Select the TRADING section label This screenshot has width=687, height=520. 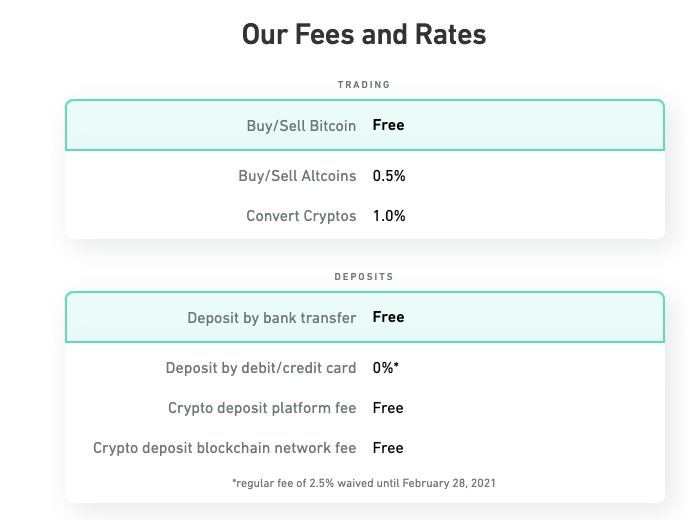[364, 85]
